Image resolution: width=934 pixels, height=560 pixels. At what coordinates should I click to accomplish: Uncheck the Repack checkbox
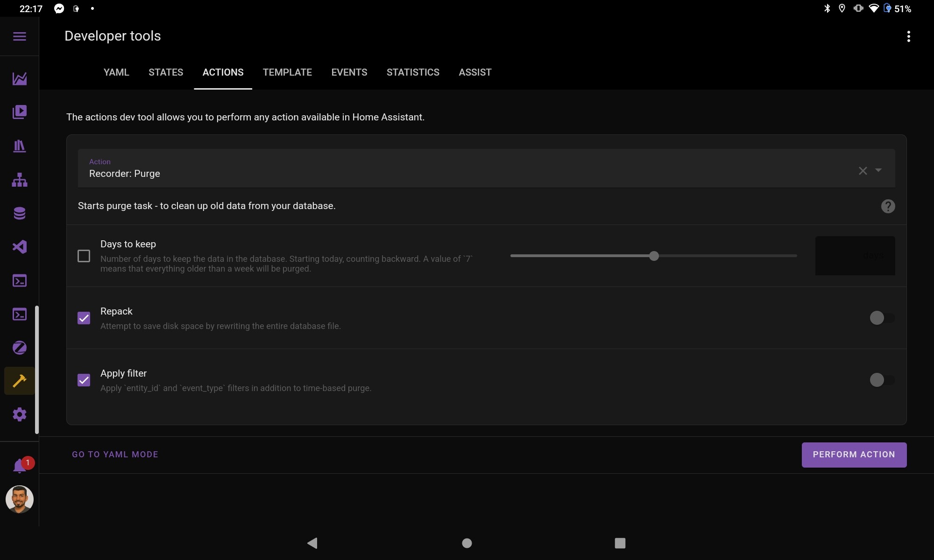click(x=84, y=318)
